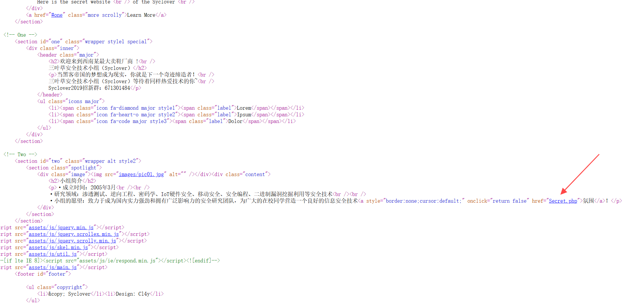644x304 pixels.
Task: Click the 'Dolor' label text
Action: 235,121
